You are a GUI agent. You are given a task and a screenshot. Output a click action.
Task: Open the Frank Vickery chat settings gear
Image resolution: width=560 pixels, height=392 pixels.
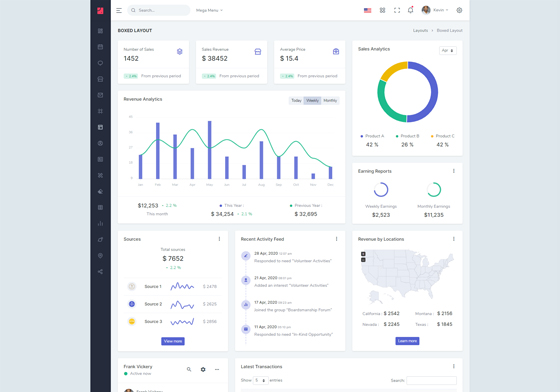coord(203,370)
